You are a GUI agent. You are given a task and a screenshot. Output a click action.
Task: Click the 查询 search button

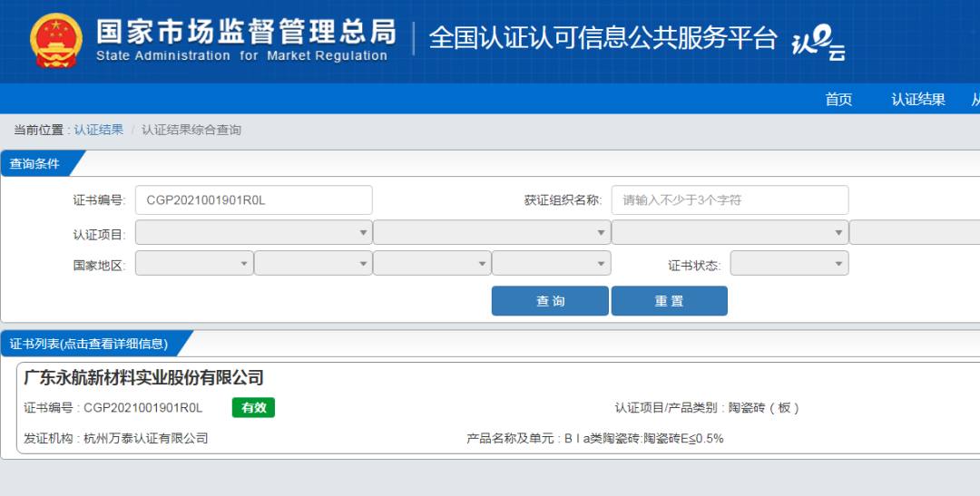[550, 301]
